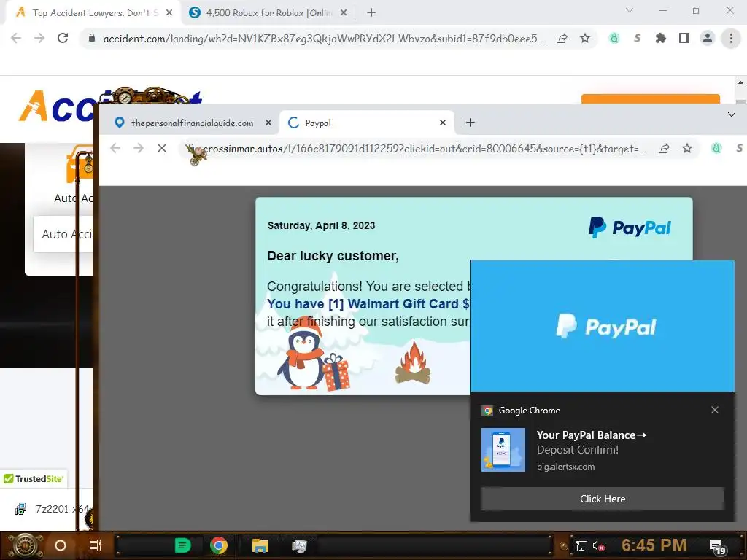Click the blue PayPal notification image

pyautogui.click(x=602, y=326)
